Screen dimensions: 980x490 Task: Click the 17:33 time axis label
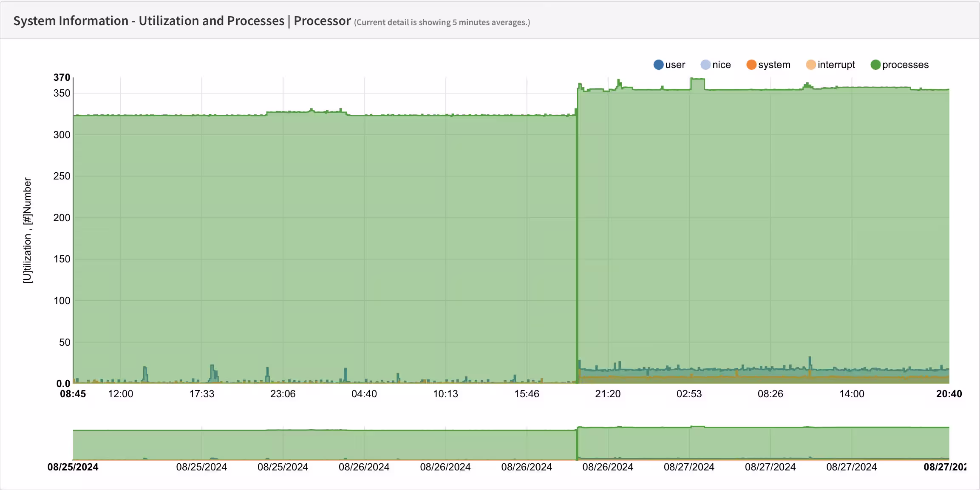point(202,394)
